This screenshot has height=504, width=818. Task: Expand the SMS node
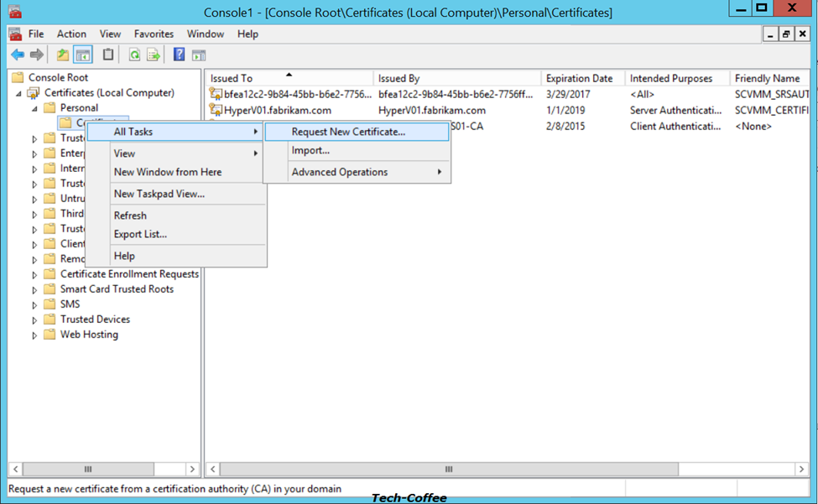click(x=34, y=305)
